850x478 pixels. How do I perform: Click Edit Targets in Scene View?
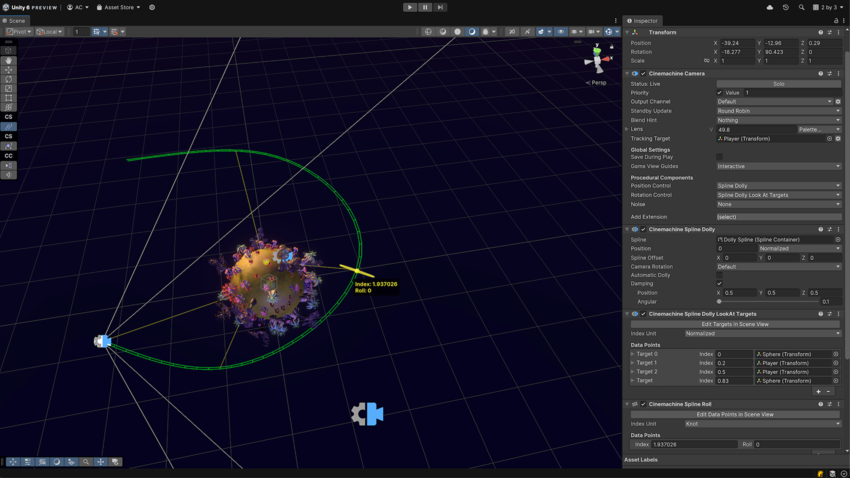735,324
